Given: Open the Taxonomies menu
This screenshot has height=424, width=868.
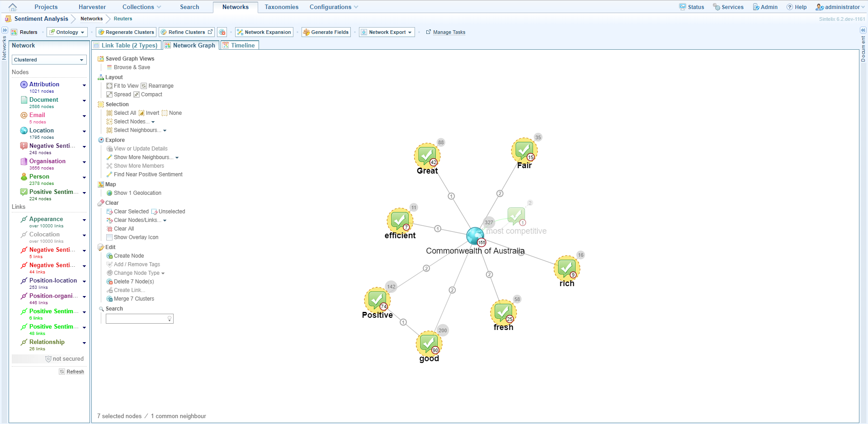Looking at the screenshot, I should point(281,7).
